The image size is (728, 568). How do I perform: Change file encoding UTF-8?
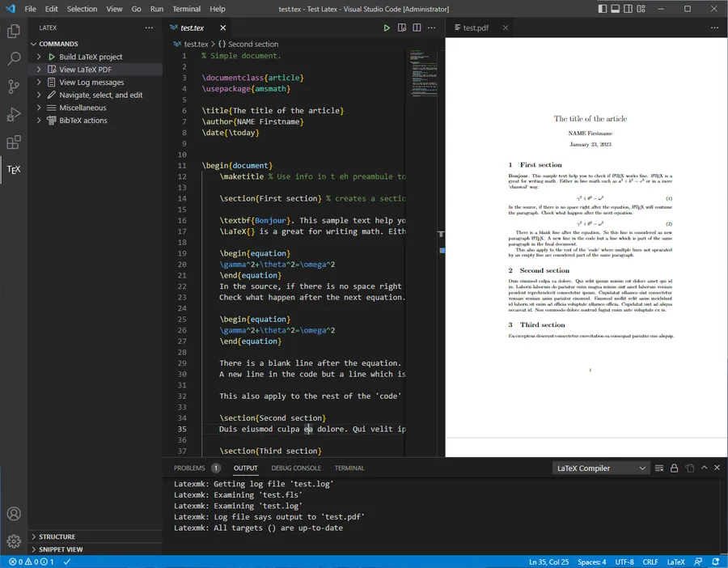[624, 562]
